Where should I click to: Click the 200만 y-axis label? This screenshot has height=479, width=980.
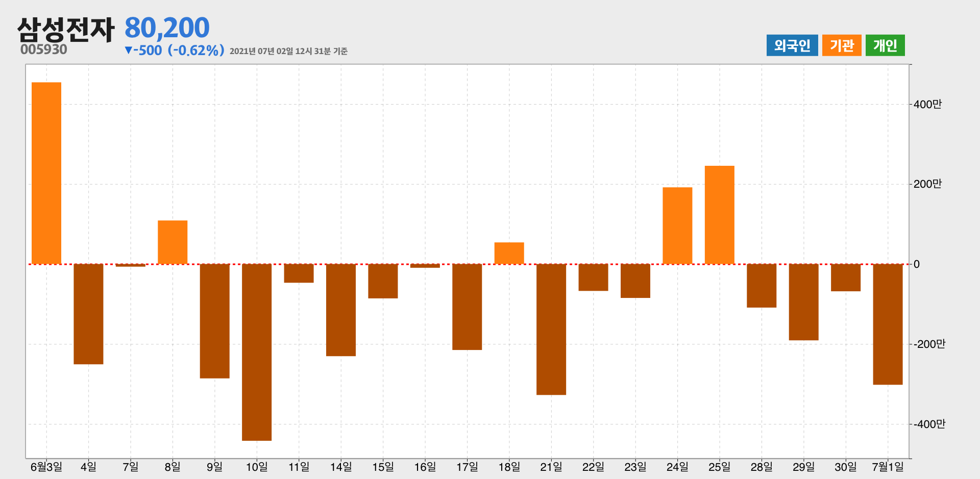927,184
